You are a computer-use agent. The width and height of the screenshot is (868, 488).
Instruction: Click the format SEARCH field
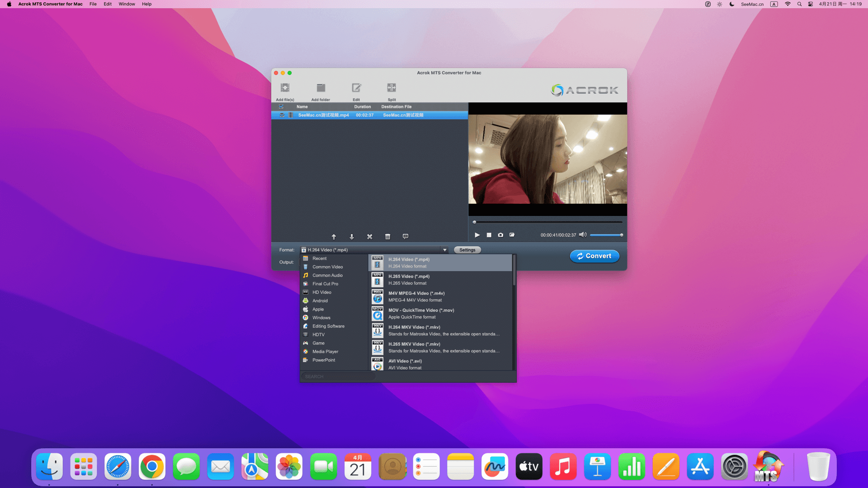click(x=338, y=376)
